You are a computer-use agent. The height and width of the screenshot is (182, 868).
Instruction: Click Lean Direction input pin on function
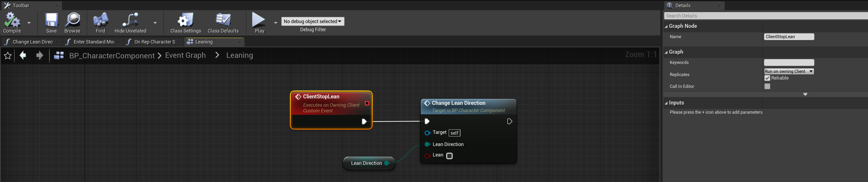pos(427,144)
